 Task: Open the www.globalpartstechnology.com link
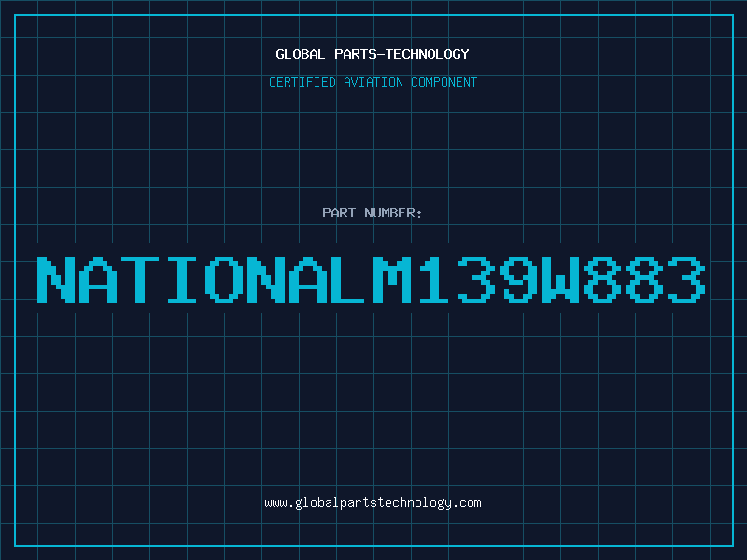click(373, 503)
